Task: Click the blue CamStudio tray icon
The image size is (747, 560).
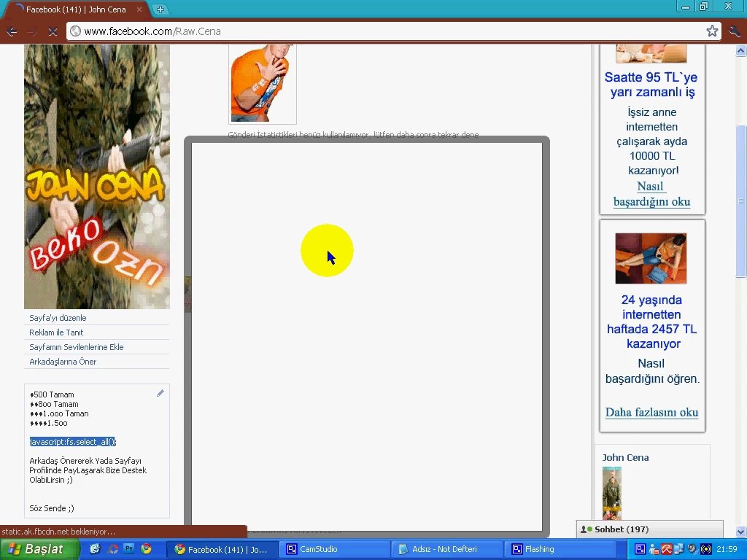Action: 640,549
